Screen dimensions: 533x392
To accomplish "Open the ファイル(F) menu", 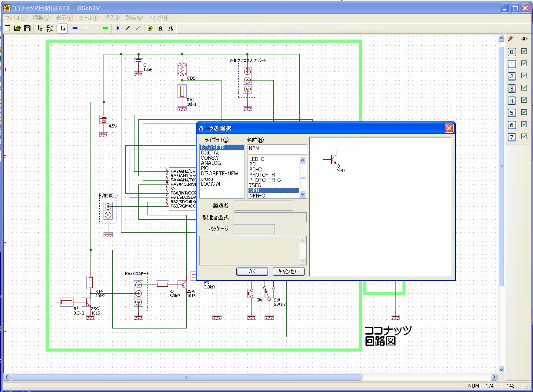I will [15, 18].
